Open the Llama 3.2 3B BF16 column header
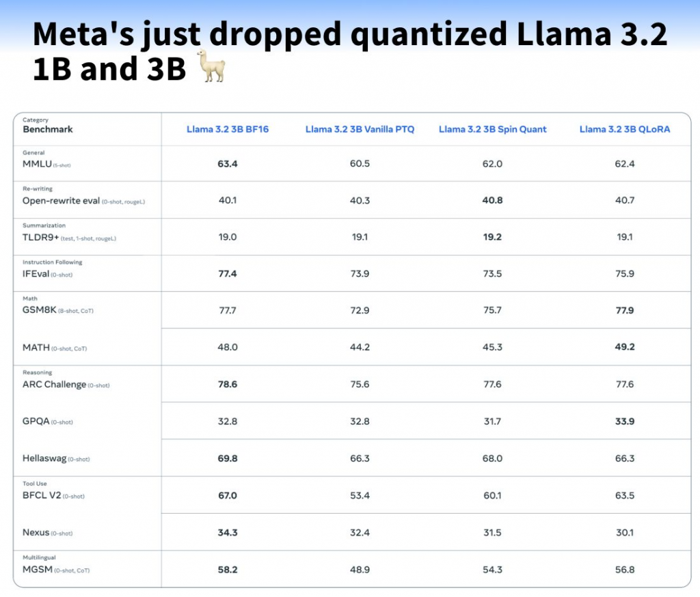 228,129
